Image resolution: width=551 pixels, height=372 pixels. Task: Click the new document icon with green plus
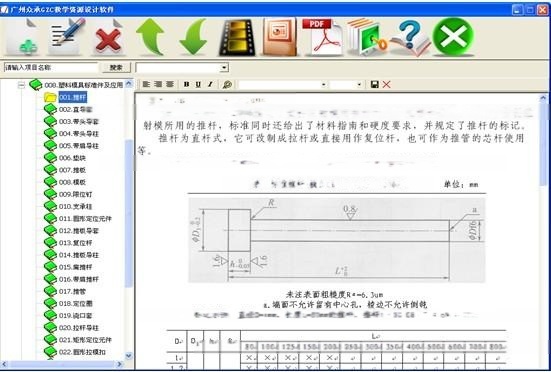point(23,37)
